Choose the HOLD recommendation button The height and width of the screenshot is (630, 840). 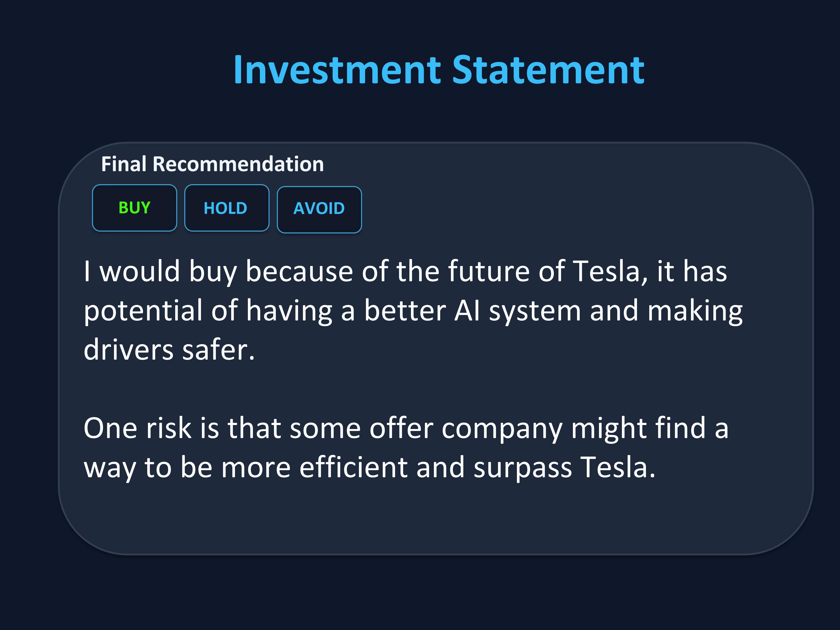click(227, 208)
